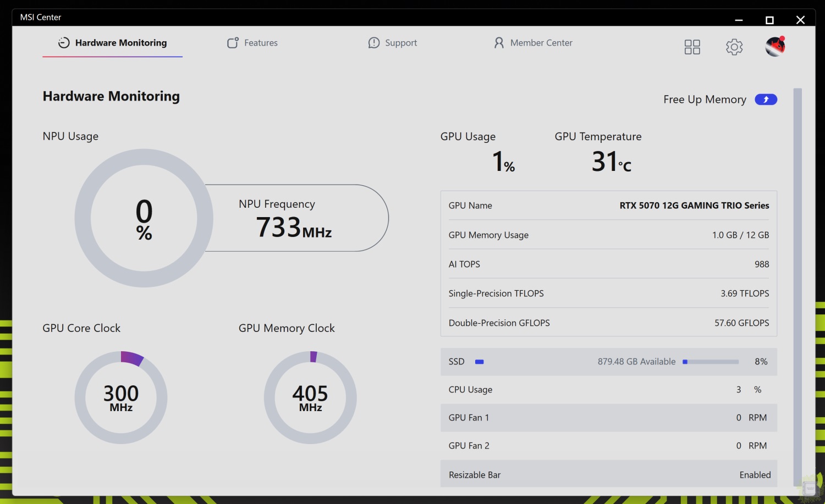Switch to the Support tab
The image size is (825, 504).
[393, 43]
